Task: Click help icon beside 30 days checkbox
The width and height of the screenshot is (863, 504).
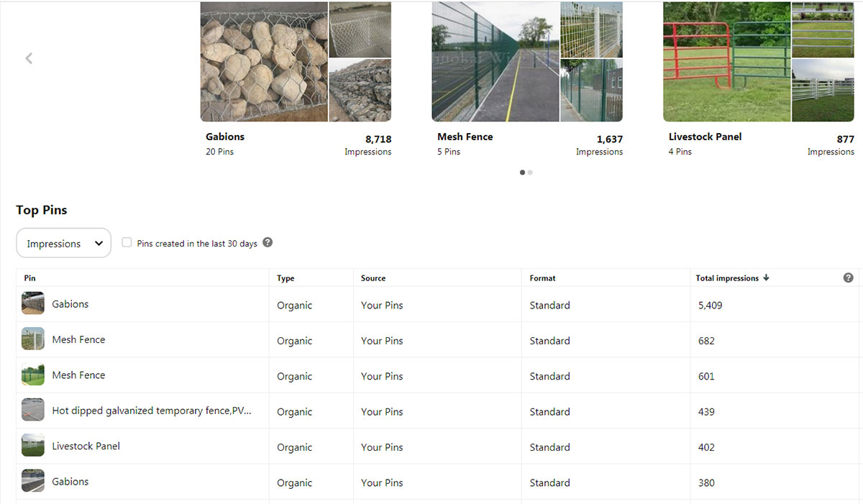Action: coord(268,242)
